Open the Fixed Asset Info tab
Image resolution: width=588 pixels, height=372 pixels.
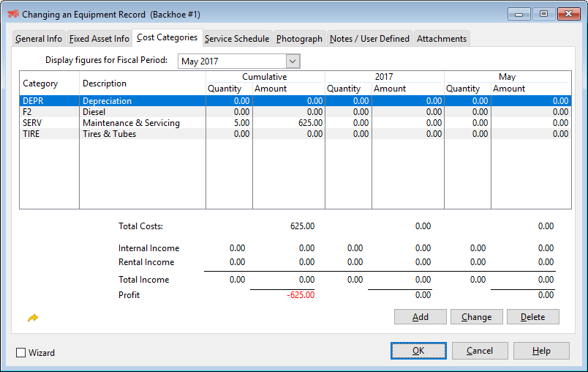coord(99,39)
